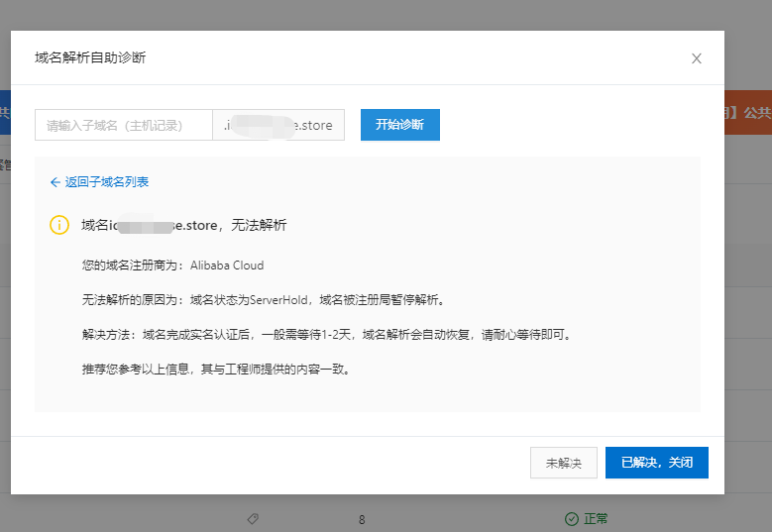Click the yellow warning info icon

(59, 225)
